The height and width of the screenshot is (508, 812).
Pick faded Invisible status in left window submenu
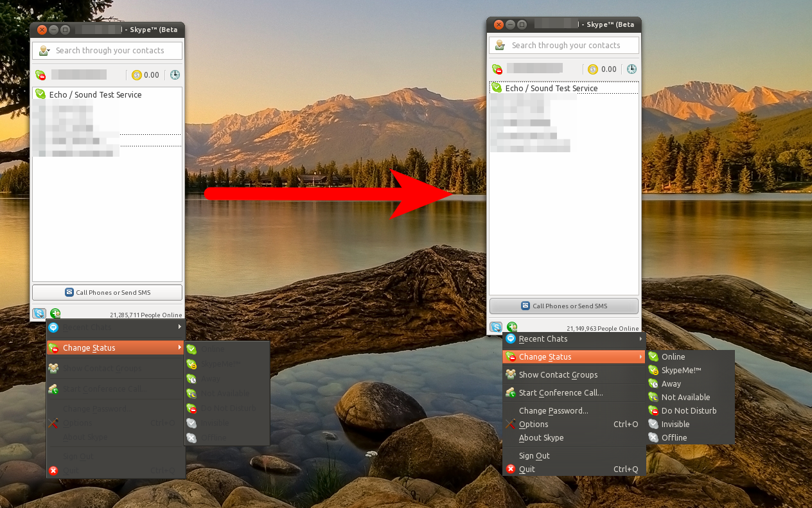227,423
